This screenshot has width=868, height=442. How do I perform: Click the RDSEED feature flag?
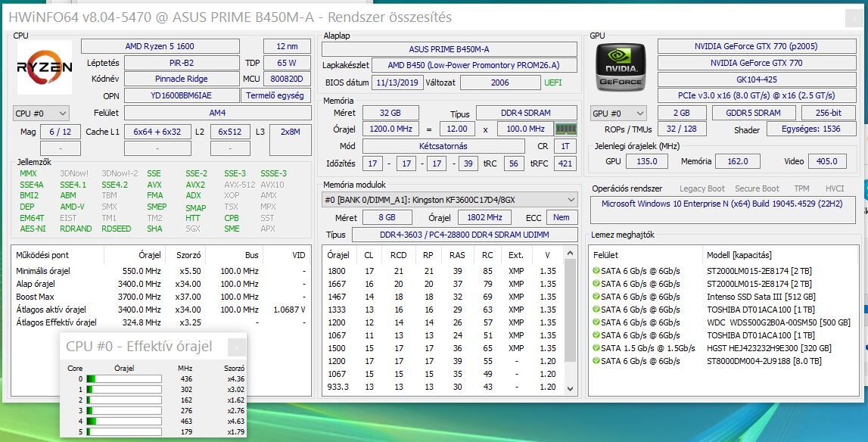pos(117,229)
